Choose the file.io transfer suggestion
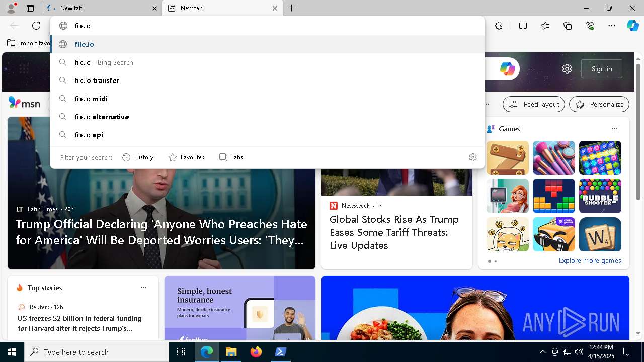This screenshot has height=362, width=644. coord(267,80)
